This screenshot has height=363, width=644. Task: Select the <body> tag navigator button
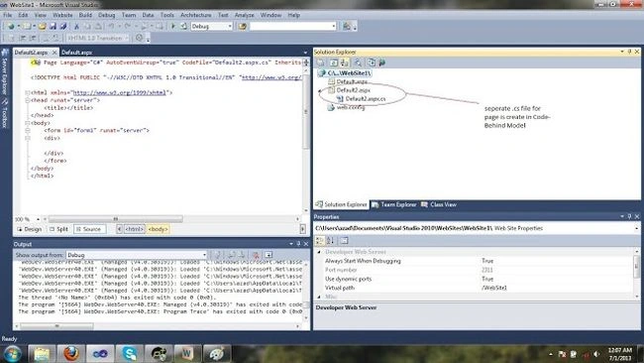(x=158, y=229)
